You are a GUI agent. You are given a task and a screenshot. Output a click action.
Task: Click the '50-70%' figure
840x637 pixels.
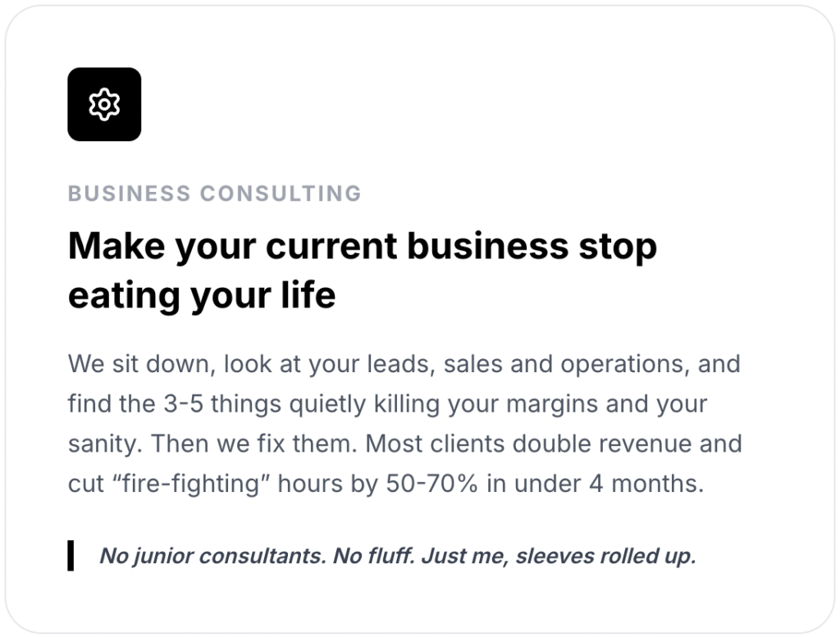point(431,484)
